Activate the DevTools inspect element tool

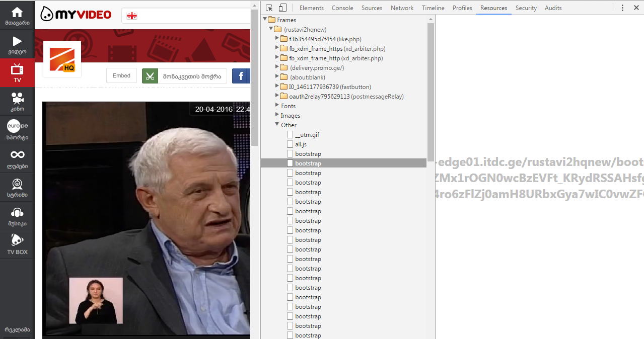(269, 8)
